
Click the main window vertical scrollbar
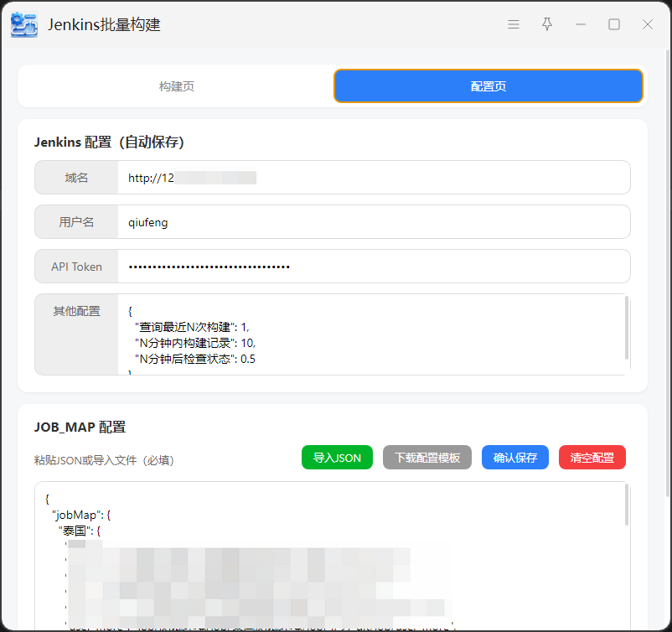tap(667, 273)
